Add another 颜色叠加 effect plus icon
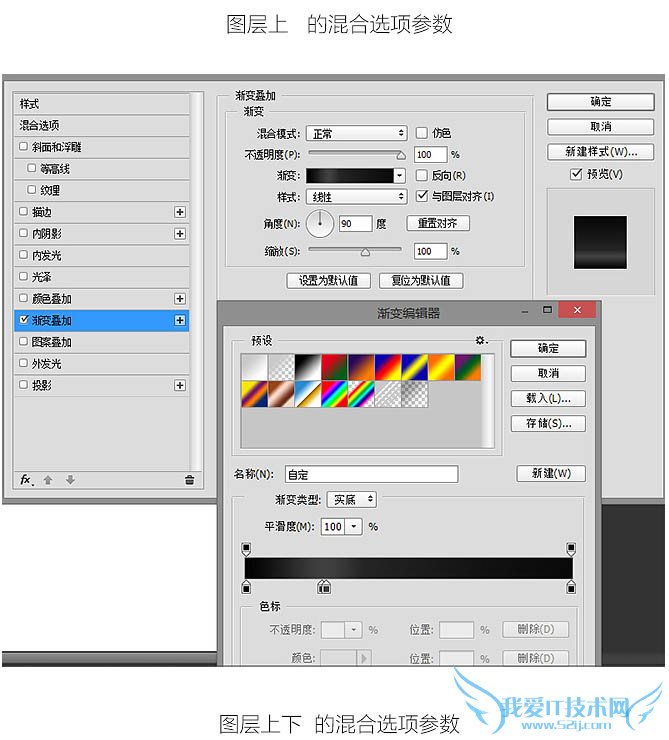 tap(180, 299)
